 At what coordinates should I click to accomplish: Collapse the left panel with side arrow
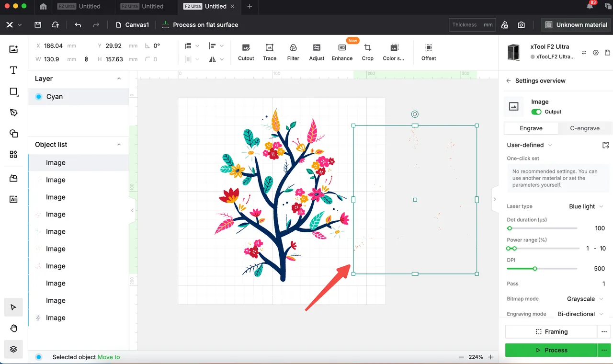point(132,210)
